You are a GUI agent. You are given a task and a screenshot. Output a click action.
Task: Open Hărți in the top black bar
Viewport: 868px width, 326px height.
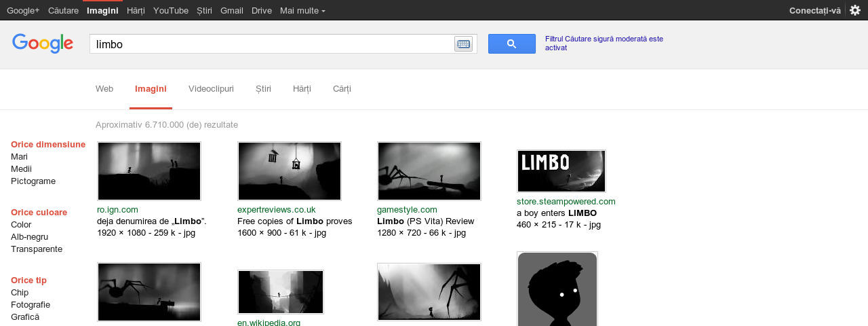[136, 10]
